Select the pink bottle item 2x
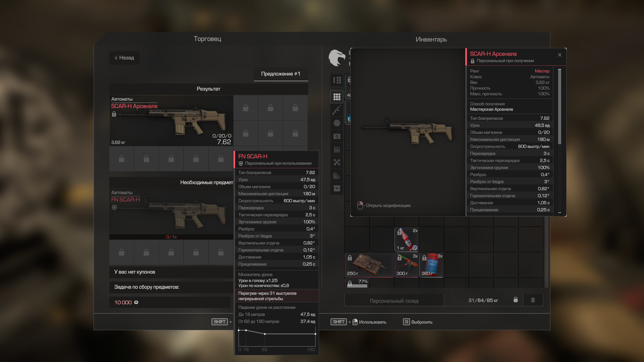Image resolution: width=644 pixels, height=362 pixels. click(407, 239)
